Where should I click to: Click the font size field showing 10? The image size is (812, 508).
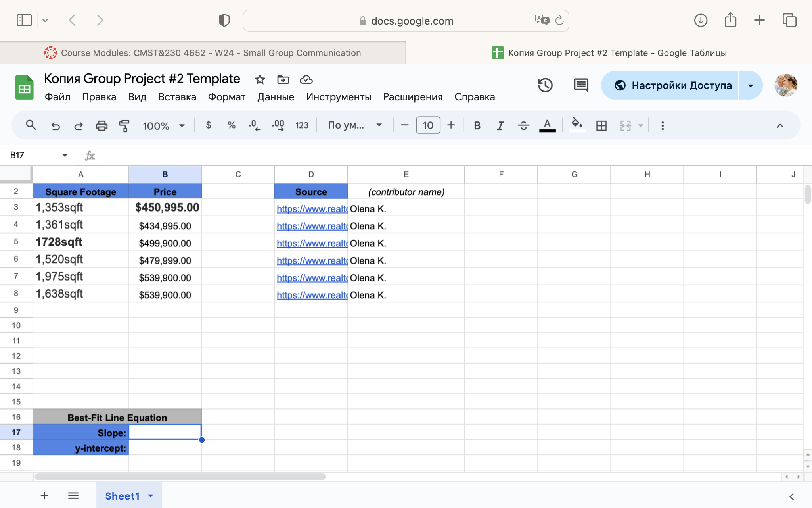point(428,125)
